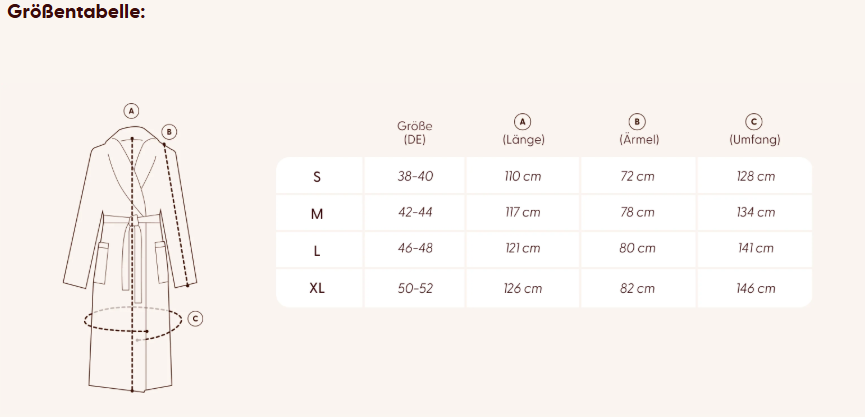The height and width of the screenshot is (417, 865).
Task: Select the size XL row label
Action: click(317, 288)
